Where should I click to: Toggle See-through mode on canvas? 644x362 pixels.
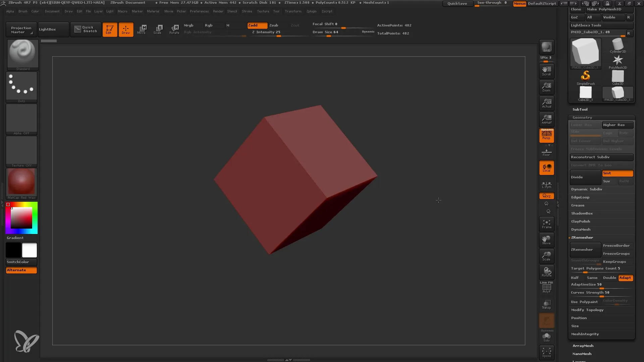click(492, 3)
